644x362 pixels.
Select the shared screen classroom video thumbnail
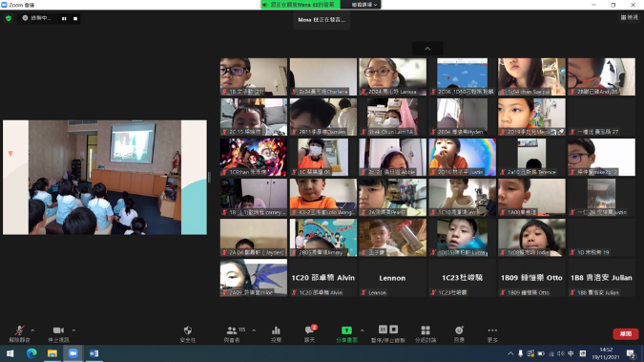pyautogui.click(x=105, y=178)
